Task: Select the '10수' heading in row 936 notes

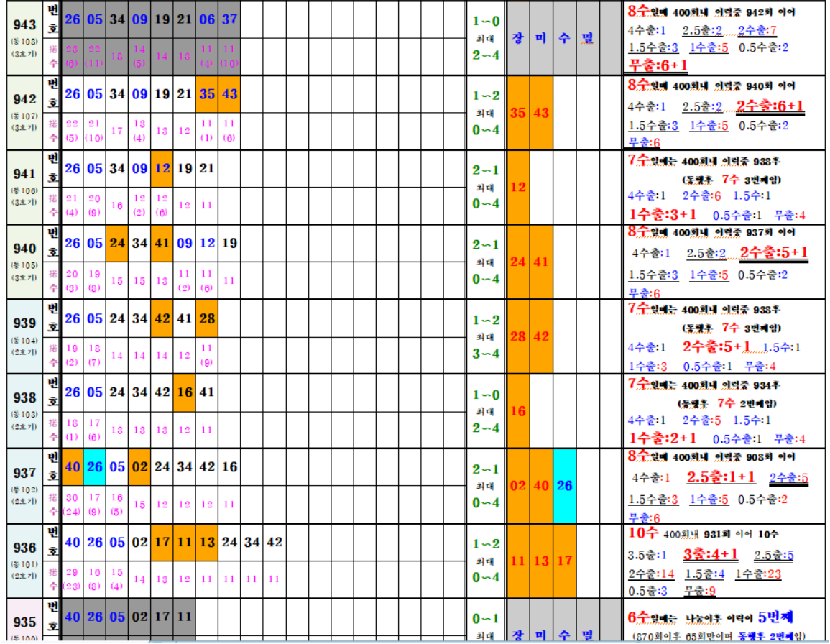Action: pyautogui.click(x=643, y=533)
